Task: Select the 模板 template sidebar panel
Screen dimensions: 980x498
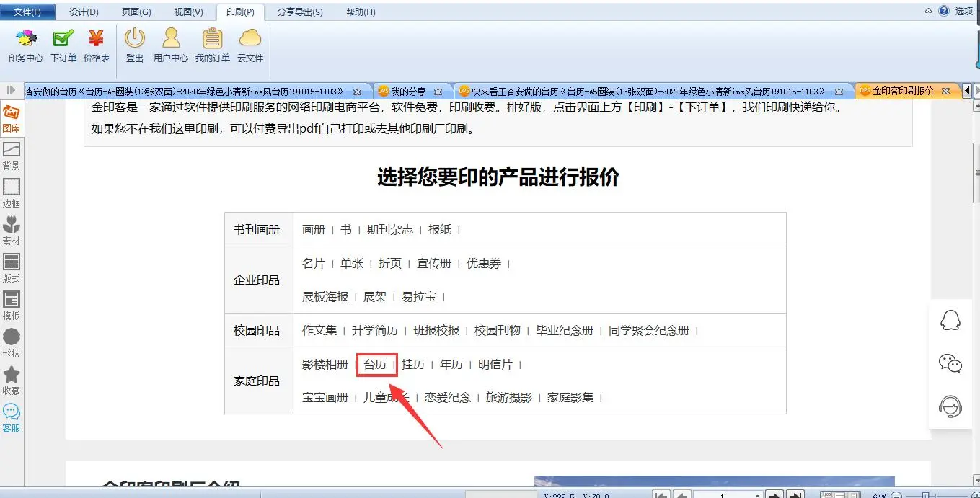Action: (11, 306)
